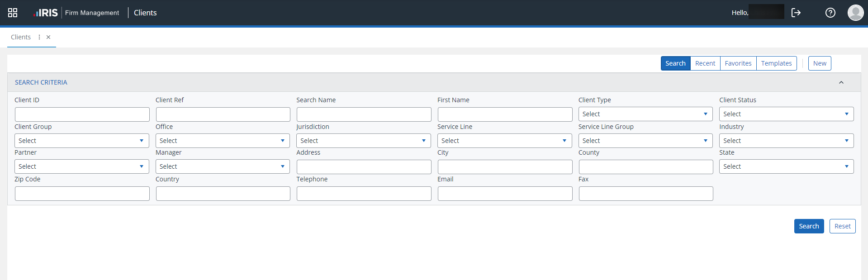Image resolution: width=868 pixels, height=280 pixels.
Task: Click the sign out icon
Action: click(796, 13)
